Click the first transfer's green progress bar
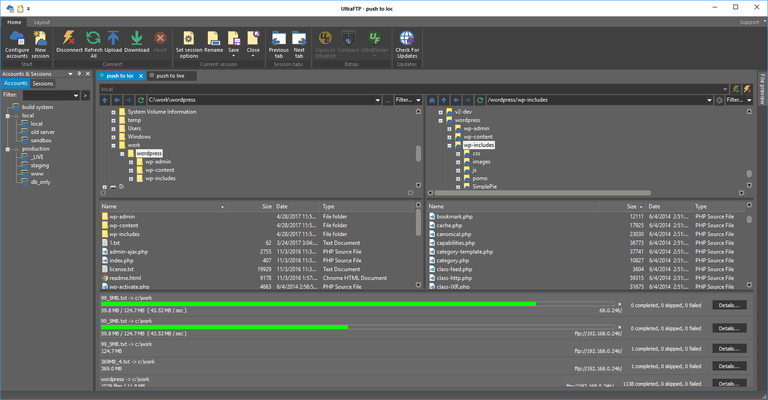The width and height of the screenshot is (768, 400). coord(318,304)
